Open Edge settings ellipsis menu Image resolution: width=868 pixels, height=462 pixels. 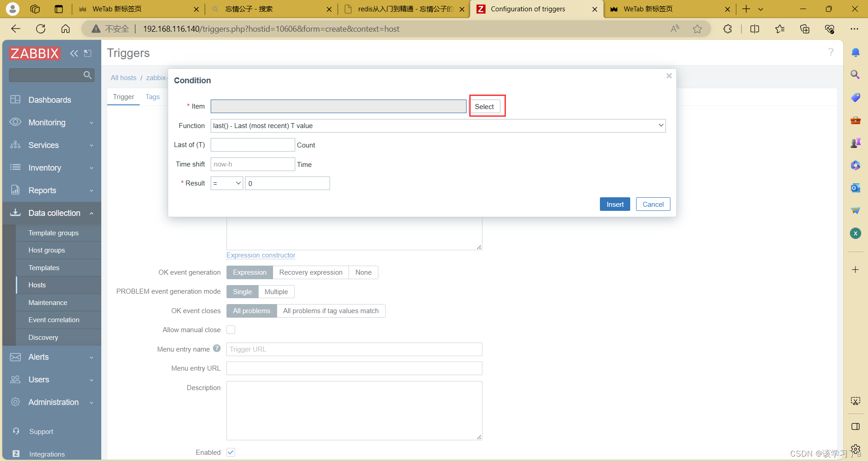click(x=854, y=29)
